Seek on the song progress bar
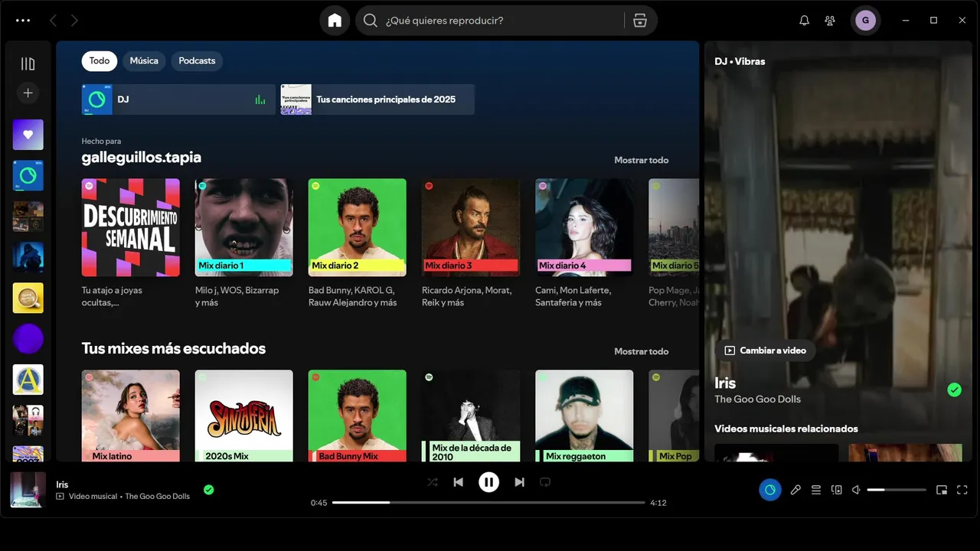980x551 pixels. pos(488,503)
